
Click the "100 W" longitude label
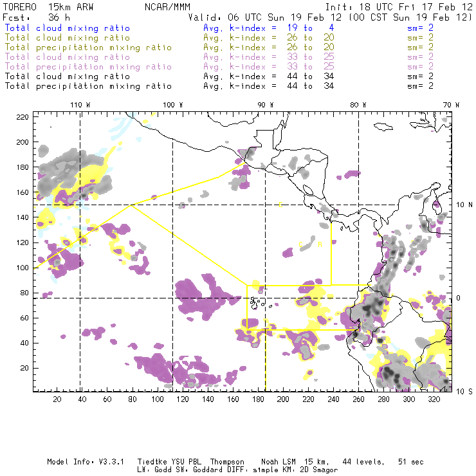[x=173, y=105]
